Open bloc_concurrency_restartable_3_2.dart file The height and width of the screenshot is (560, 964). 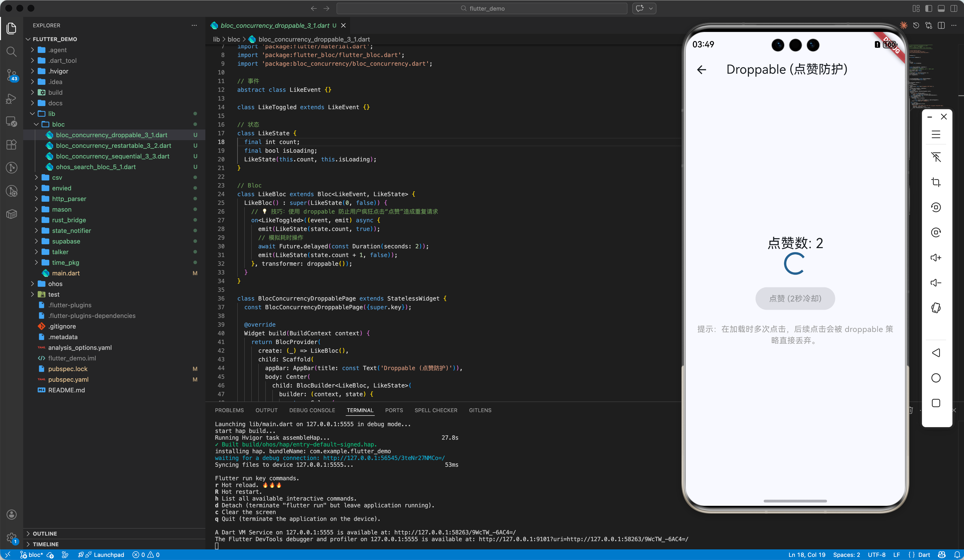113,146
